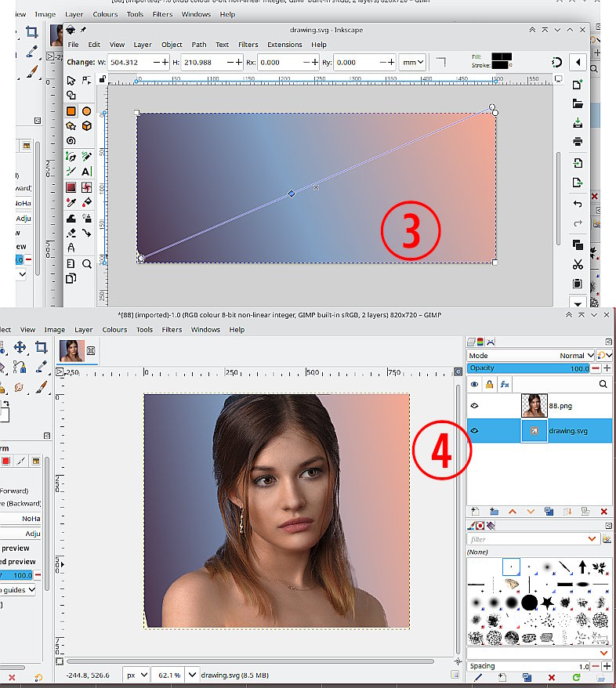Click Inkscape Fill black color swatch
Viewport: 616px width, 688px height.
click(x=502, y=56)
